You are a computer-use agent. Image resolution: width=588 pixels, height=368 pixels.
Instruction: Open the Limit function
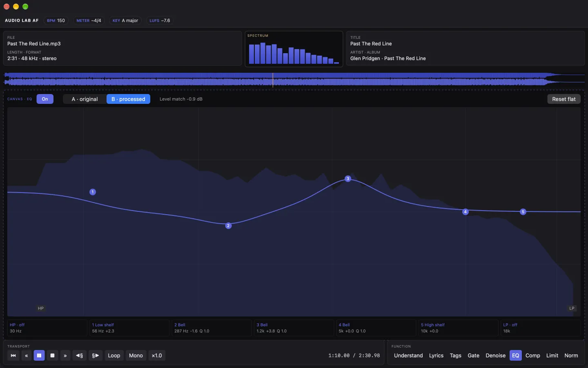pyautogui.click(x=552, y=355)
